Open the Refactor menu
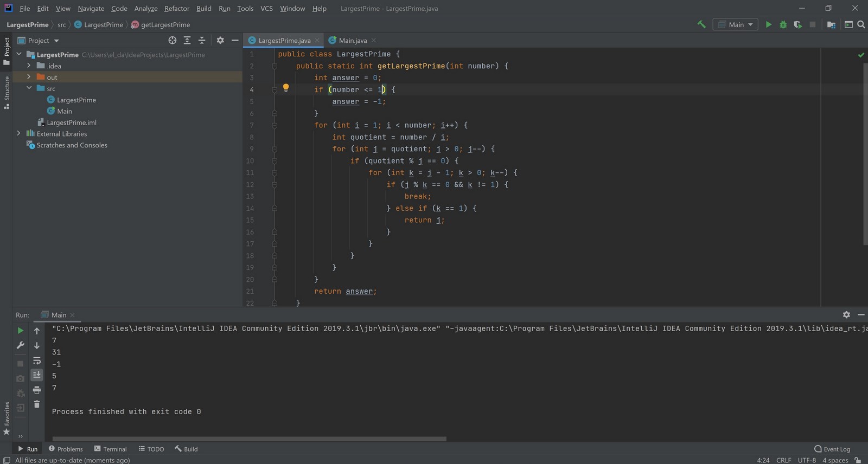The image size is (868, 464). [177, 8]
